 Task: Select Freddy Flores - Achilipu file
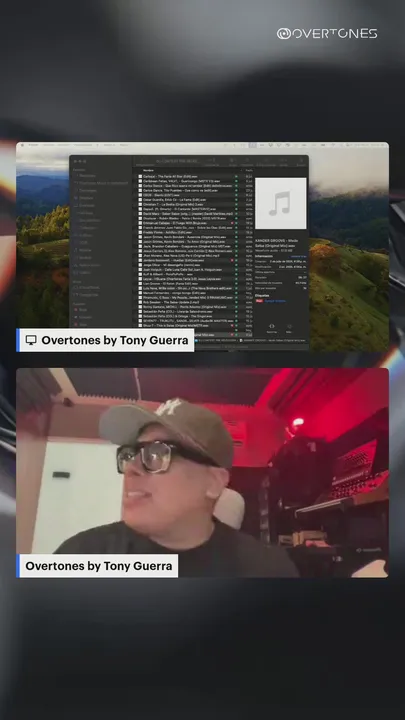pos(195,232)
